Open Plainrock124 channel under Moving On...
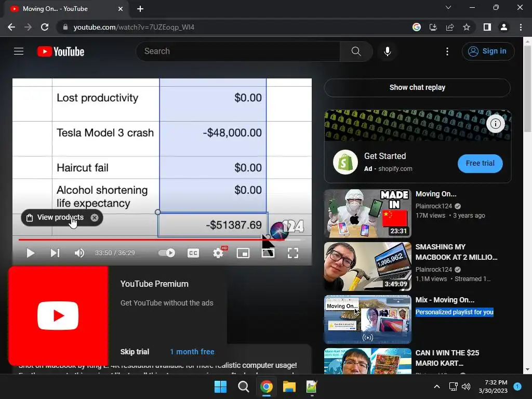 tap(434, 206)
